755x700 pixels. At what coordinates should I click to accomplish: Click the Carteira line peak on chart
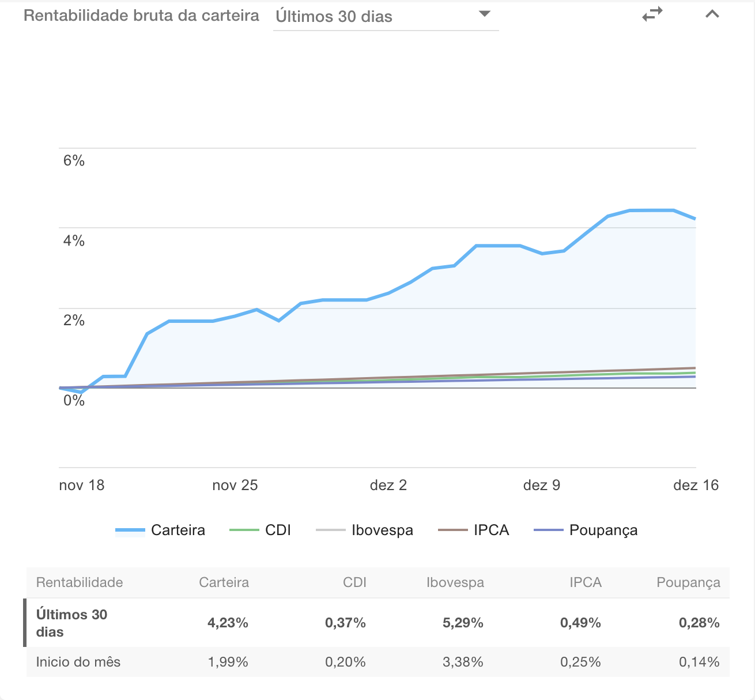tap(651, 210)
